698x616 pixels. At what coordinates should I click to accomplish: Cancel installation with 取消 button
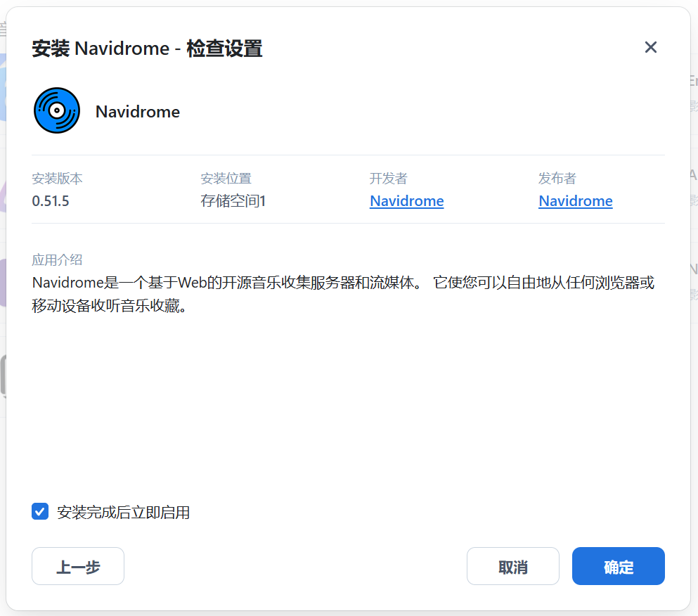513,566
